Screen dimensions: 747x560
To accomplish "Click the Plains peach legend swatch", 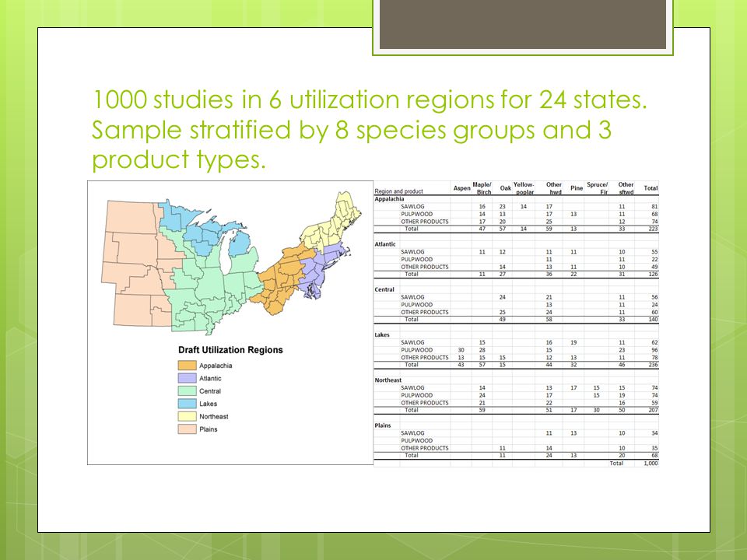I will click(x=187, y=429).
